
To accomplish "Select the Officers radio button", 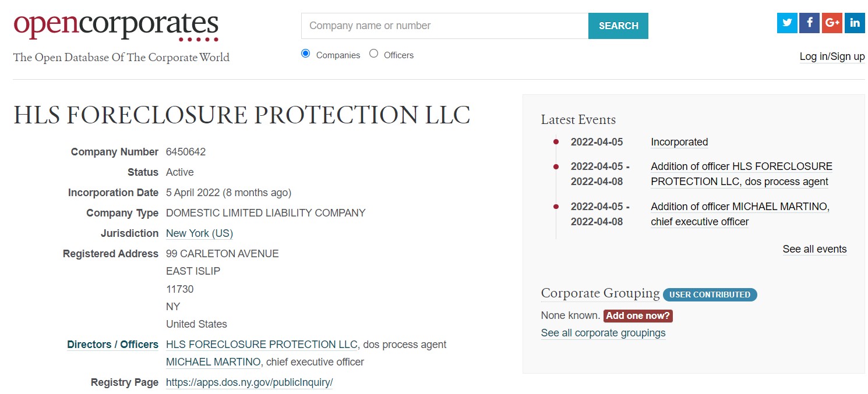I will click(x=373, y=54).
